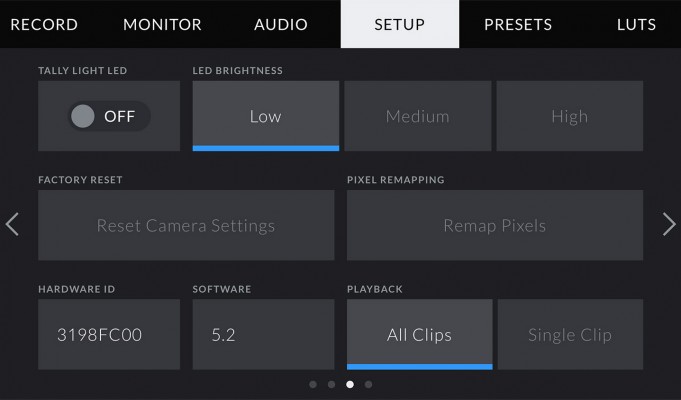Set LED brightness to High

coord(570,116)
